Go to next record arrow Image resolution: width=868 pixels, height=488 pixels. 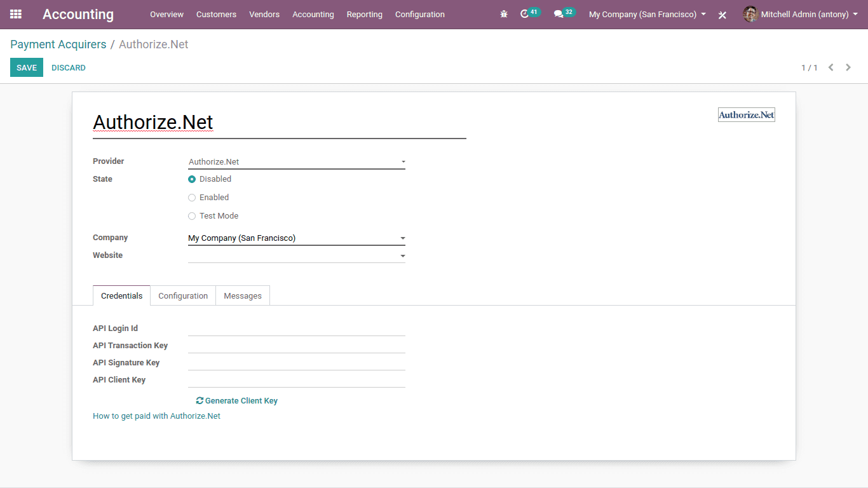pyautogui.click(x=848, y=67)
